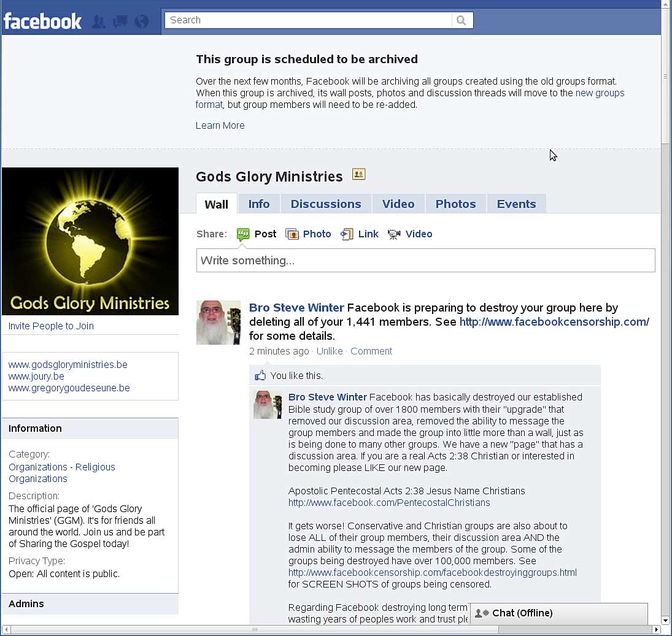Image resolution: width=672 pixels, height=636 pixels.
Task: Click Learn More link
Action: tap(220, 126)
